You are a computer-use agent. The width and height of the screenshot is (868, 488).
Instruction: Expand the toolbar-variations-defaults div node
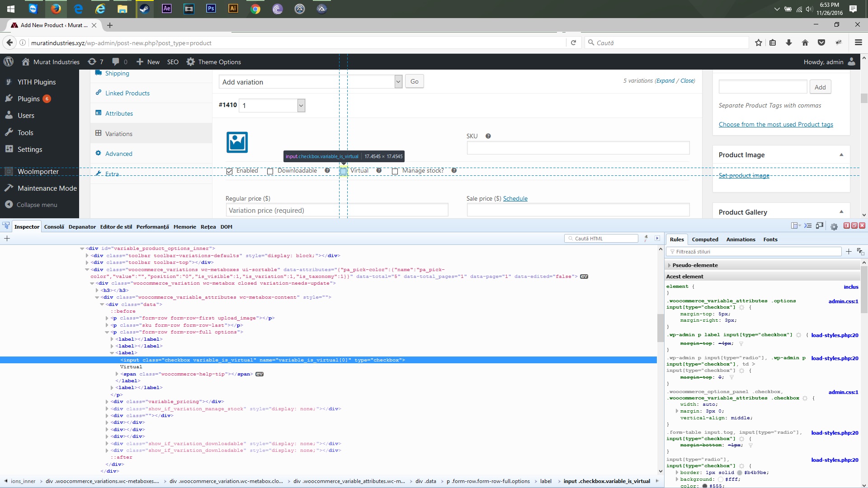pyautogui.click(x=87, y=256)
